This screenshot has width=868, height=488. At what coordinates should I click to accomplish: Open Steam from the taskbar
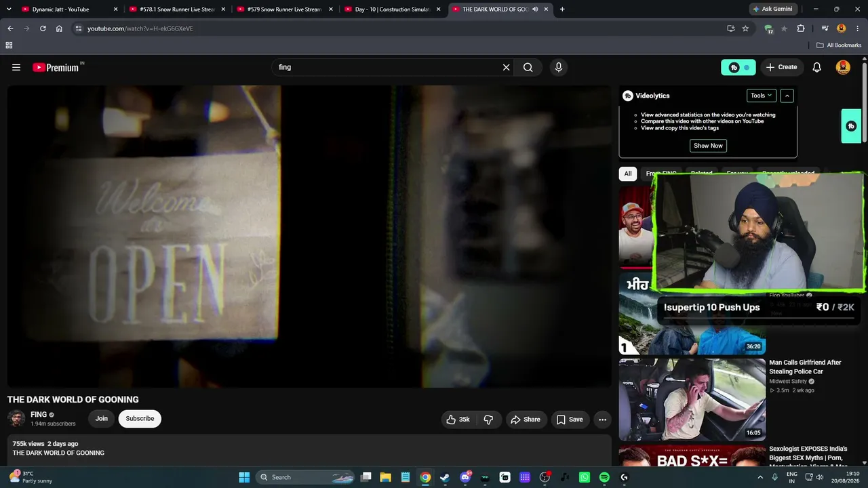445,477
